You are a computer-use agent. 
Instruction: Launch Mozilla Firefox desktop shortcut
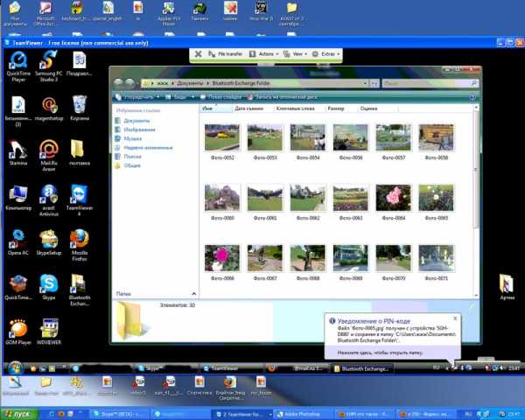pyautogui.click(x=80, y=245)
